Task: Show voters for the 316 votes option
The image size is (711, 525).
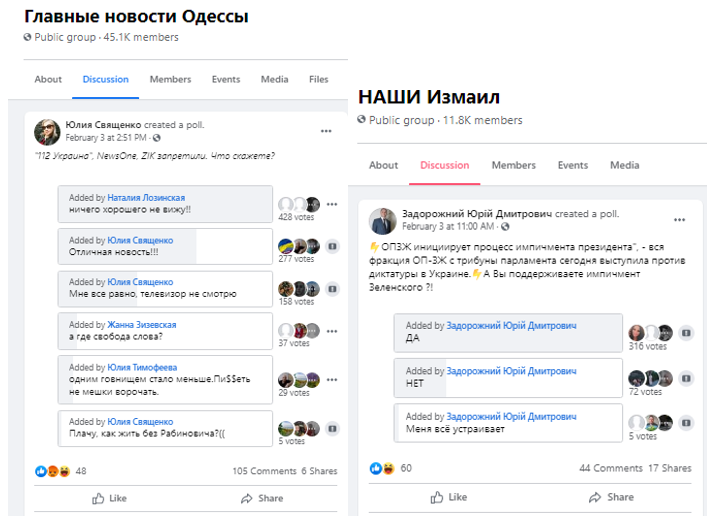Action: [648, 347]
